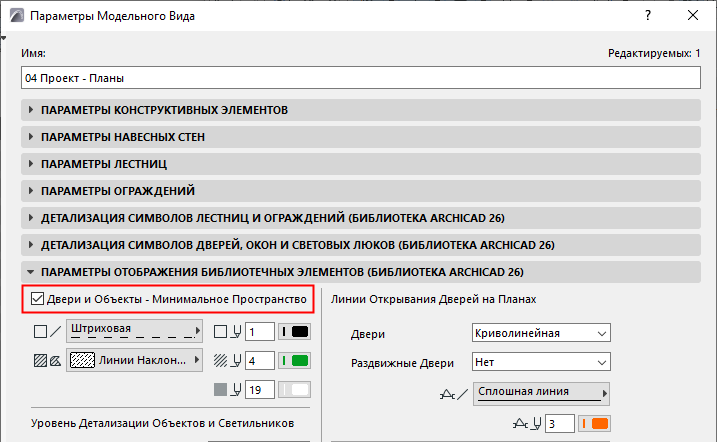
Task: Expand ПАРАМЕТРЫ ОГРАЖДЕНИЙ section
Action: click(x=360, y=191)
